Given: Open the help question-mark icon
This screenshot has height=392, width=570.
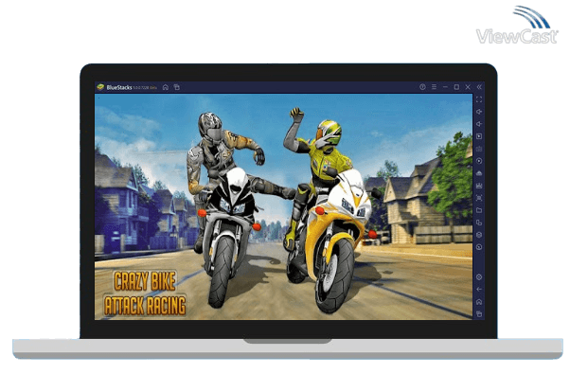Looking at the screenshot, I should [x=422, y=87].
